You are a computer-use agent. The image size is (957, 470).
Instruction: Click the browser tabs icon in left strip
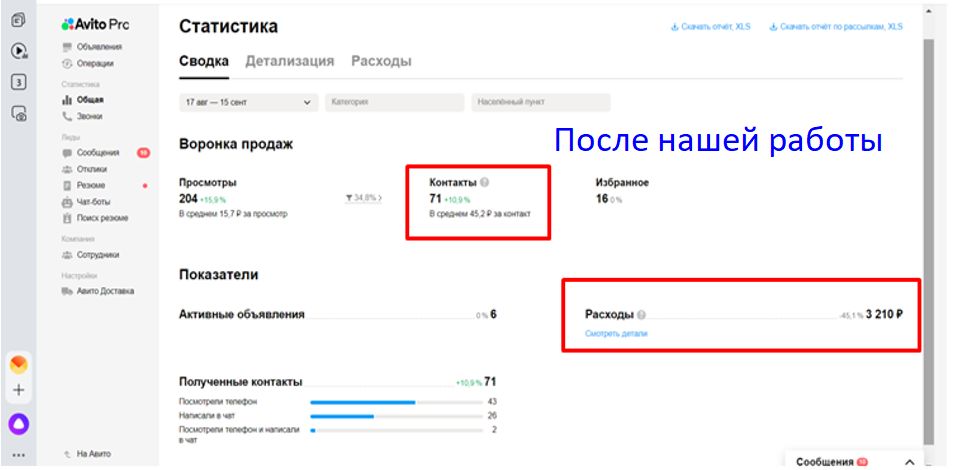19,20
